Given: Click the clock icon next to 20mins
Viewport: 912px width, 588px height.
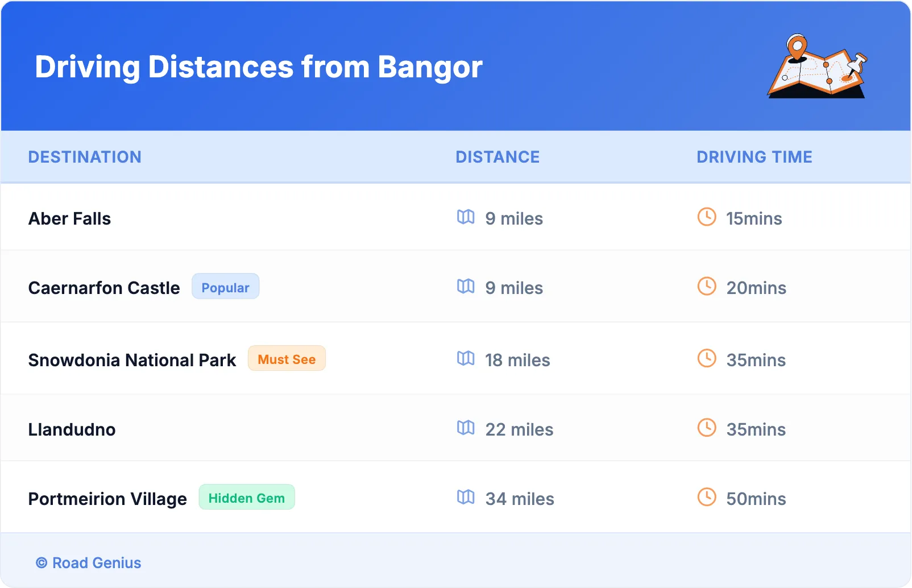Looking at the screenshot, I should pyautogui.click(x=707, y=286).
